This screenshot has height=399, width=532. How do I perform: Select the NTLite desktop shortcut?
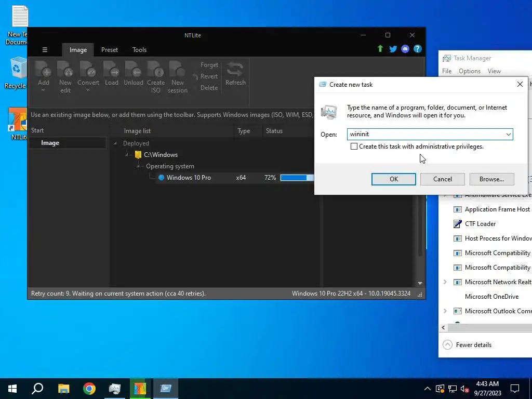17,124
